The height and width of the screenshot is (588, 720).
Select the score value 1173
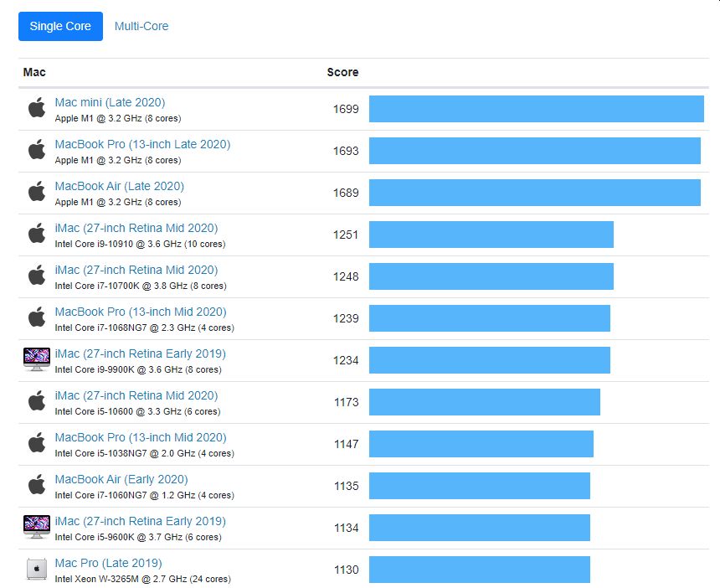click(347, 402)
